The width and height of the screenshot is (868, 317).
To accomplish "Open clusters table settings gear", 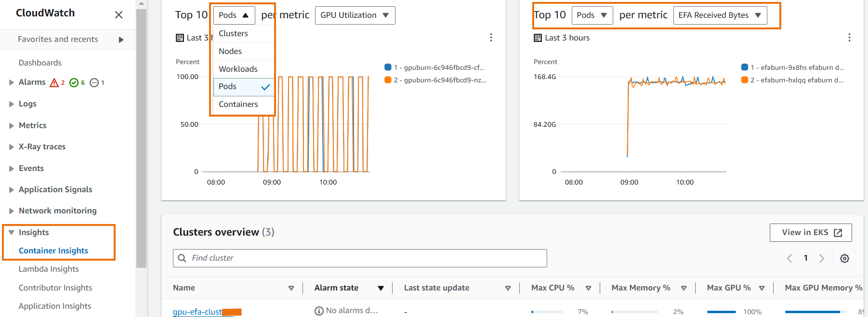I will point(844,258).
